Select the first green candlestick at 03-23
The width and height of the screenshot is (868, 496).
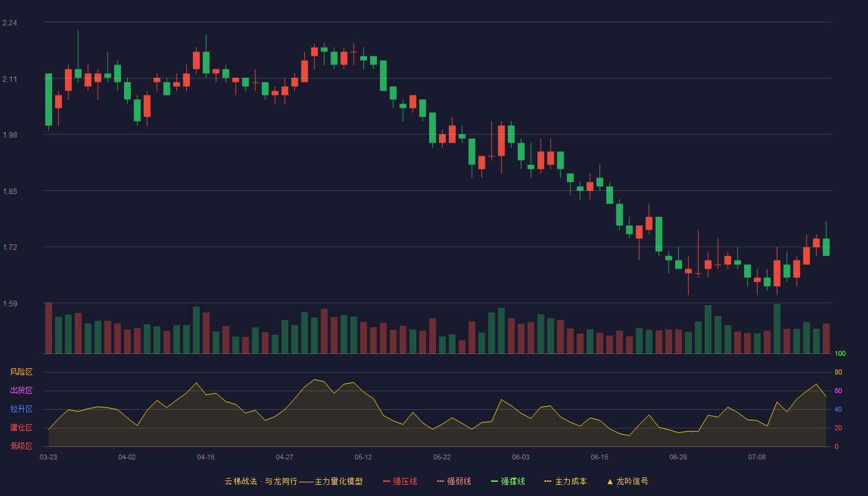point(48,99)
